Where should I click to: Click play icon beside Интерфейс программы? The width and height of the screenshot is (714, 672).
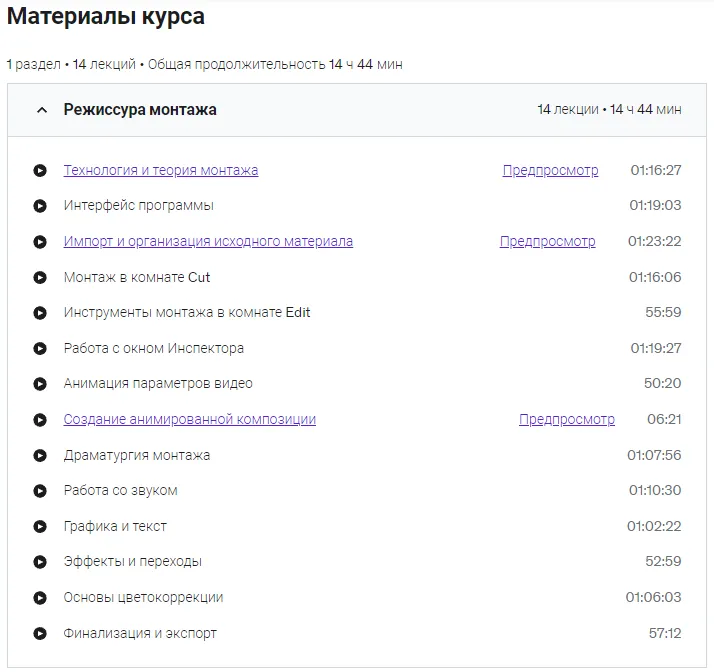click(x=40, y=206)
